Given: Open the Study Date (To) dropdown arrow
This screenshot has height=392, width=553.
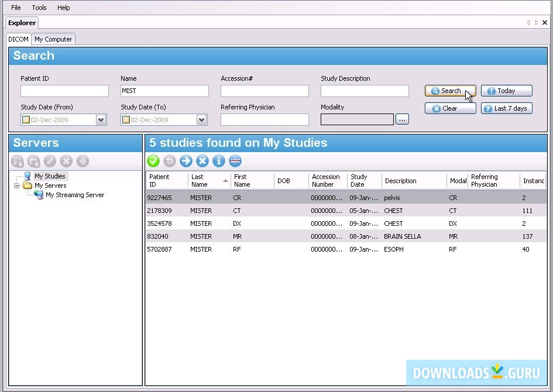Looking at the screenshot, I should [201, 120].
